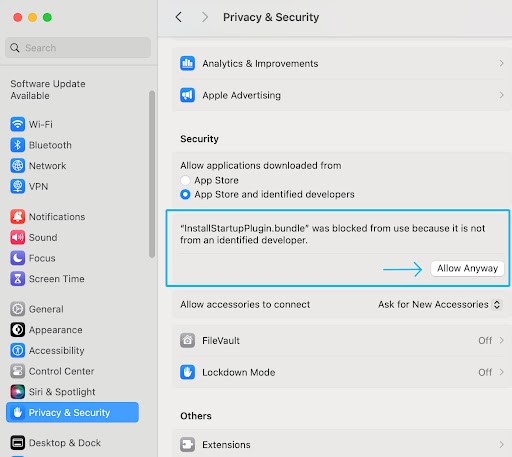Viewport: 512px width, 457px height.
Task: Open the General gear icon
Action: point(17,309)
